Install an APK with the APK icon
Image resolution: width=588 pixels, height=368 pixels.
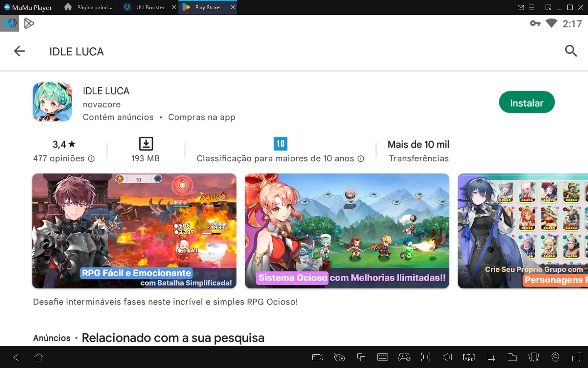tap(469, 357)
